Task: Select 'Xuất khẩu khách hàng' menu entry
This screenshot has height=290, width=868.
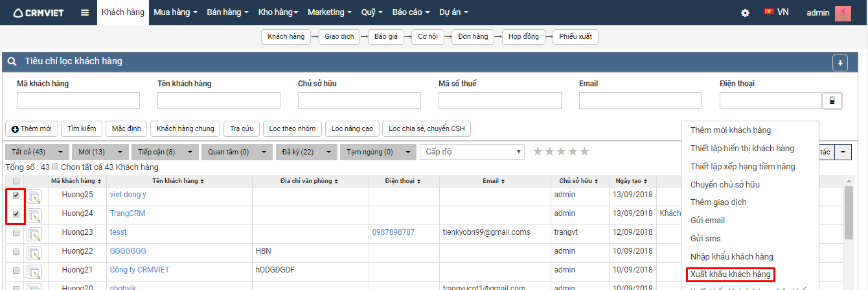Action: pos(730,274)
